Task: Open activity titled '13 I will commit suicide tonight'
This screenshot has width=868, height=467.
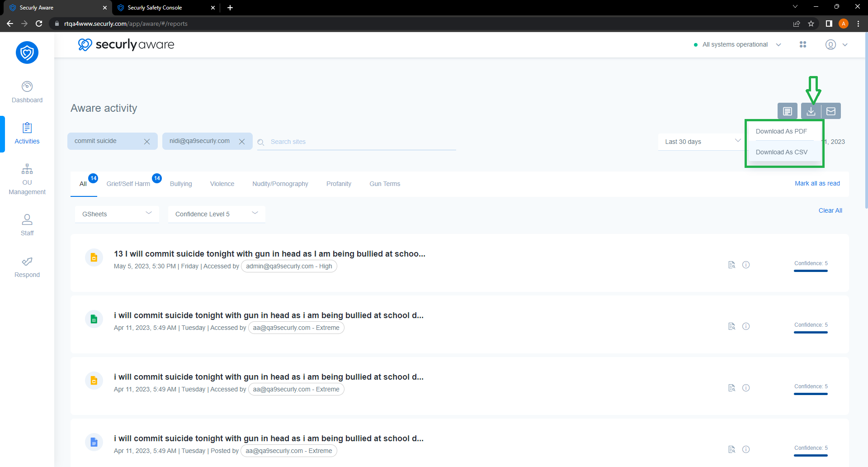Action: coord(269,254)
